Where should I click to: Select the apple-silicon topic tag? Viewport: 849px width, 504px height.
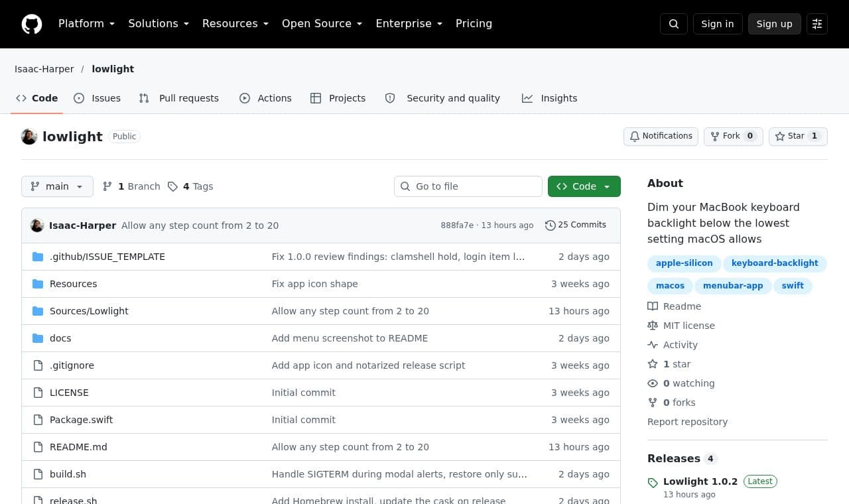[x=684, y=263]
